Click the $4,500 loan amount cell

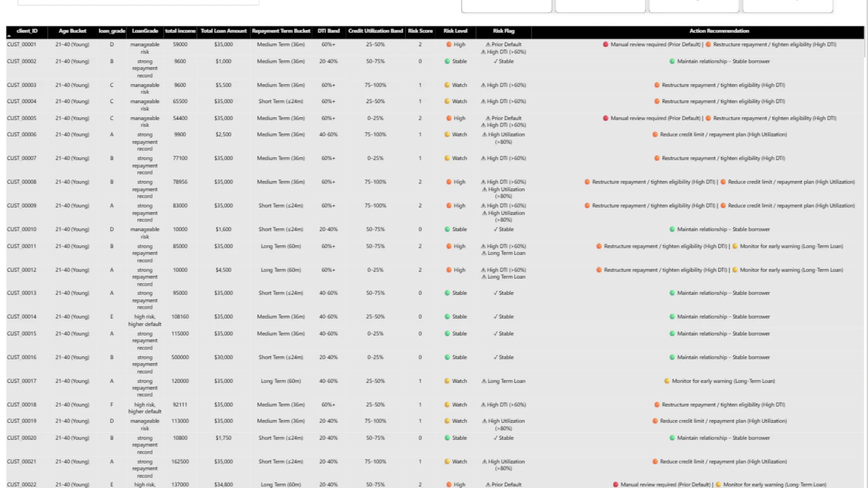223,270
